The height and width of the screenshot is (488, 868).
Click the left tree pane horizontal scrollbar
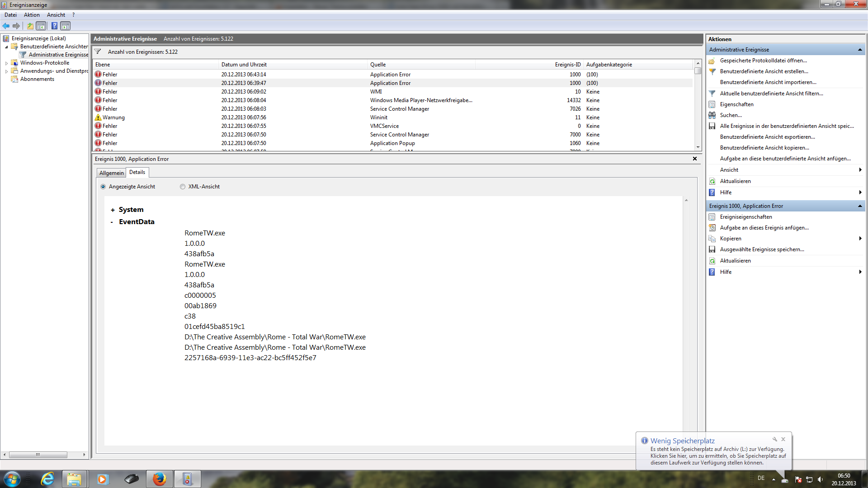click(38, 455)
